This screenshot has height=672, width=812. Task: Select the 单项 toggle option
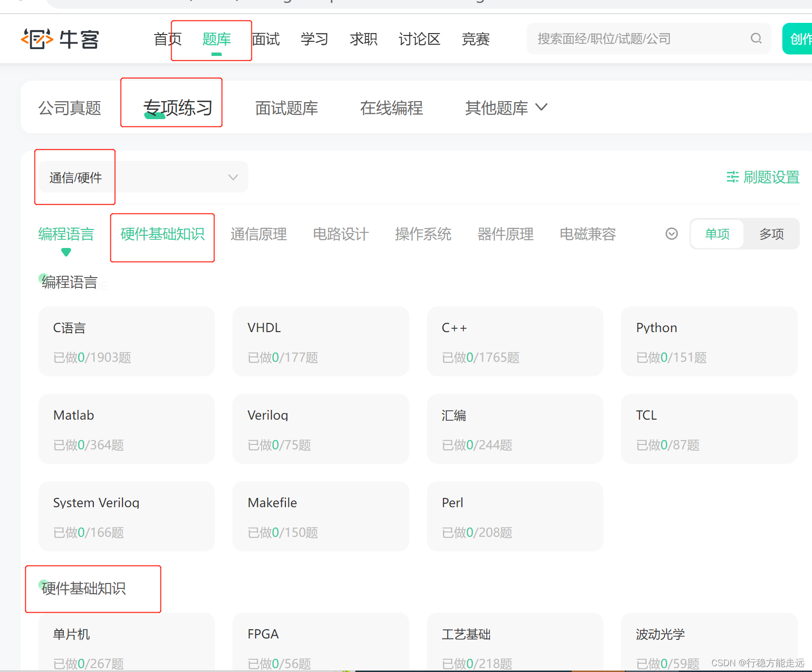[717, 234]
